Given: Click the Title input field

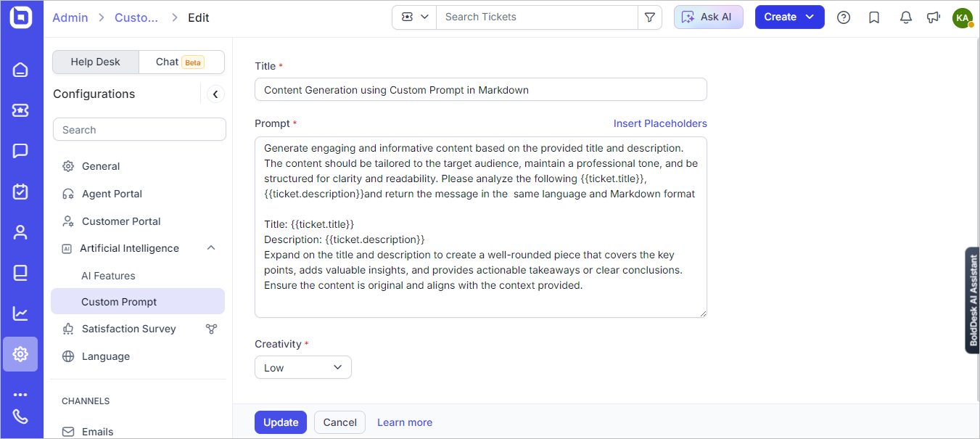Looking at the screenshot, I should tap(481, 90).
